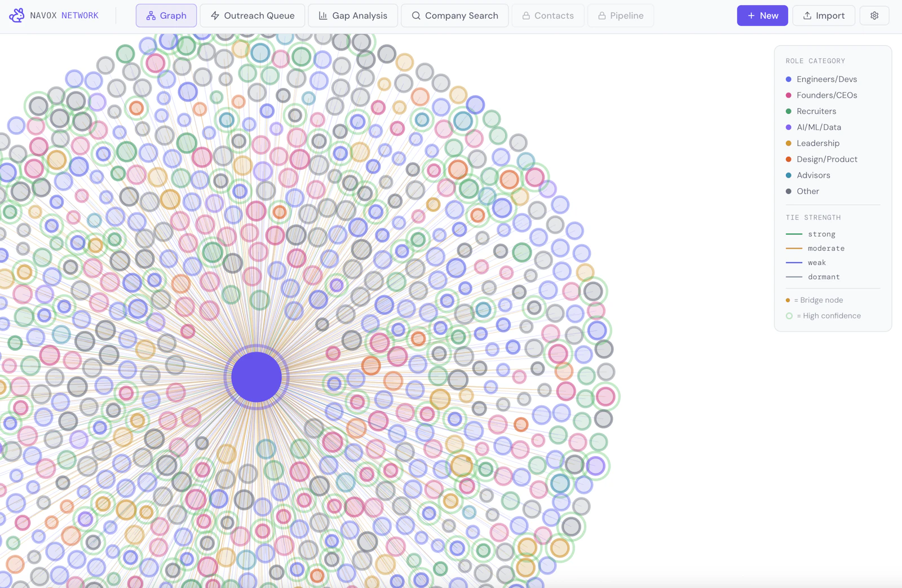This screenshot has width=902, height=588.
Task: Select the Advisors legend entry
Action: point(808,175)
